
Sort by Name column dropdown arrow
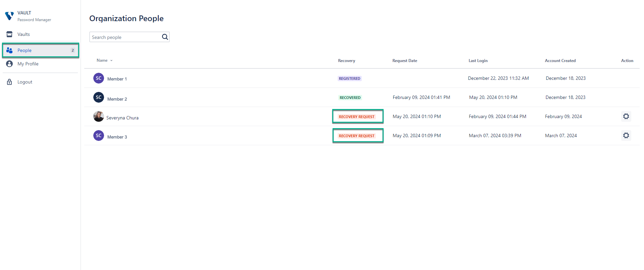(x=111, y=61)
